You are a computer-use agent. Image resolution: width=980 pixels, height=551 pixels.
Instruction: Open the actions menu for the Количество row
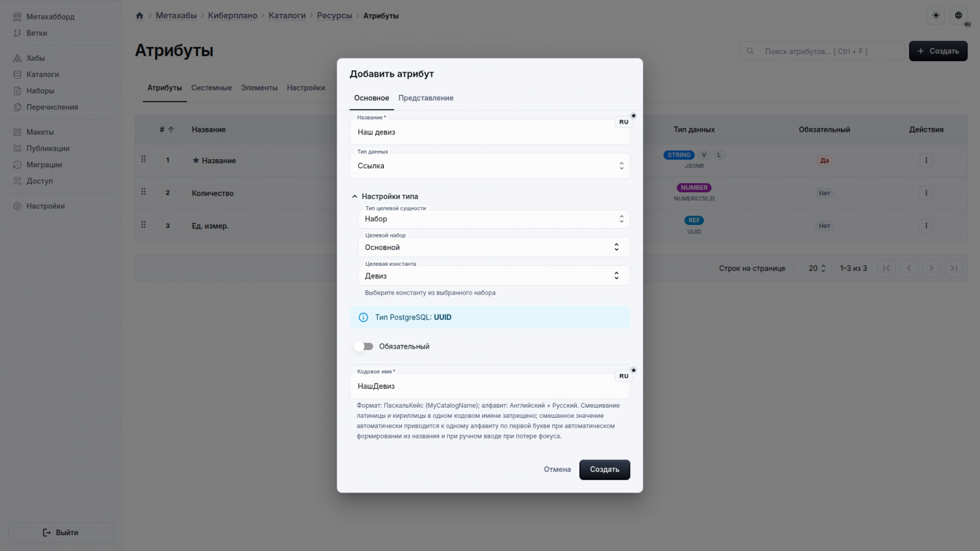(x=926, y=193)
